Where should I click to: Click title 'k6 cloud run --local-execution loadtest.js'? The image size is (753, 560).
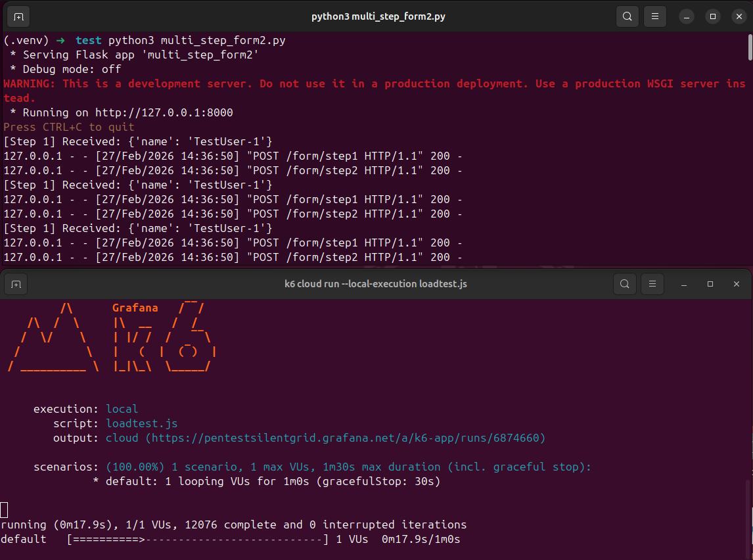(x=376, y=284)
